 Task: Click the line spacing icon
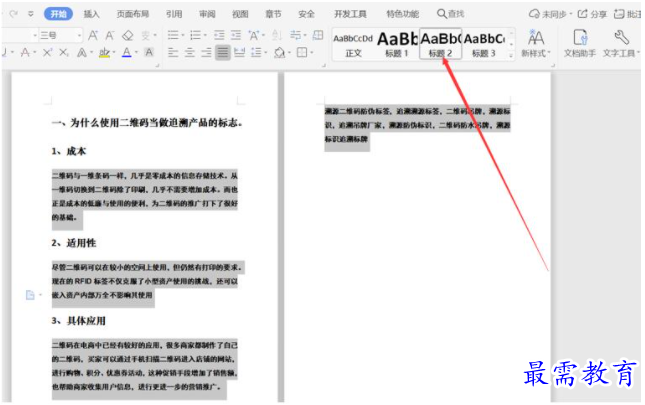[257, 53]
